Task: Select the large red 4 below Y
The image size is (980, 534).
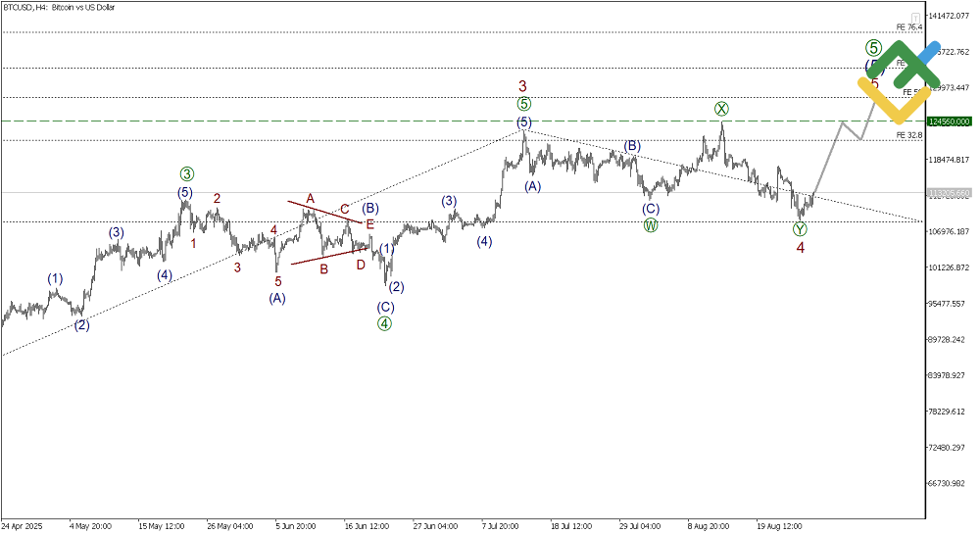Action: 800,248
